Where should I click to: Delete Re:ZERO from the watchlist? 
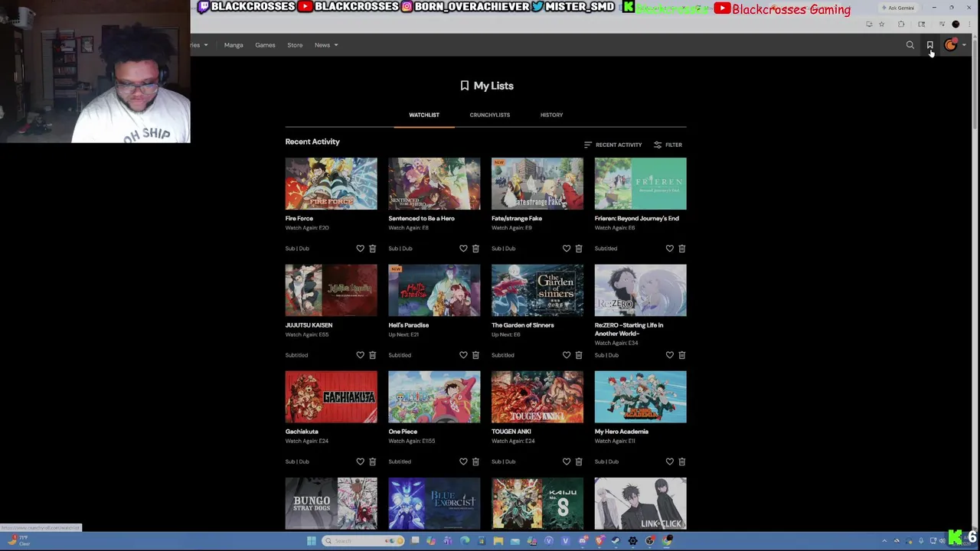tap(682, 355)
